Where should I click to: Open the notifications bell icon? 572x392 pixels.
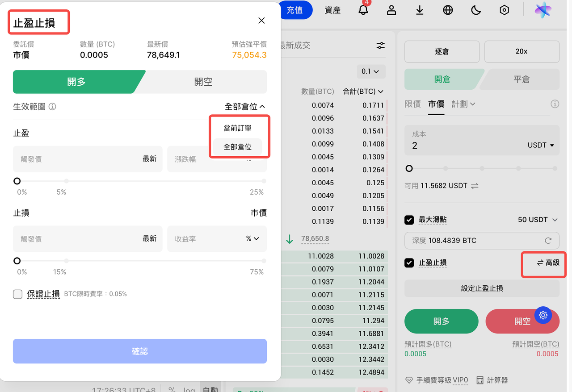point(363,10)
